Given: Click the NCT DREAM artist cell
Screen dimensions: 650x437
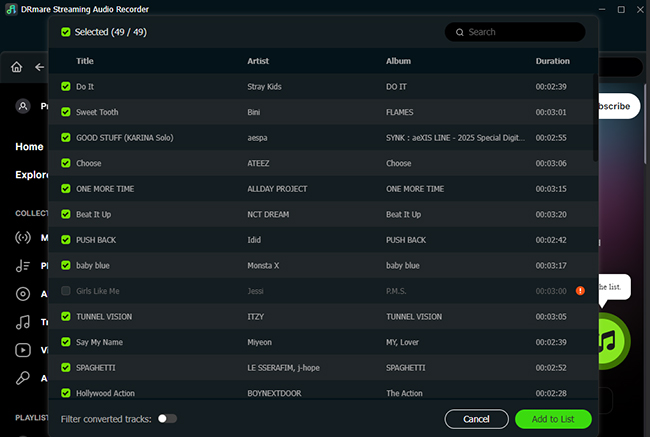Looking at the screenshot, I should [268, 214].
